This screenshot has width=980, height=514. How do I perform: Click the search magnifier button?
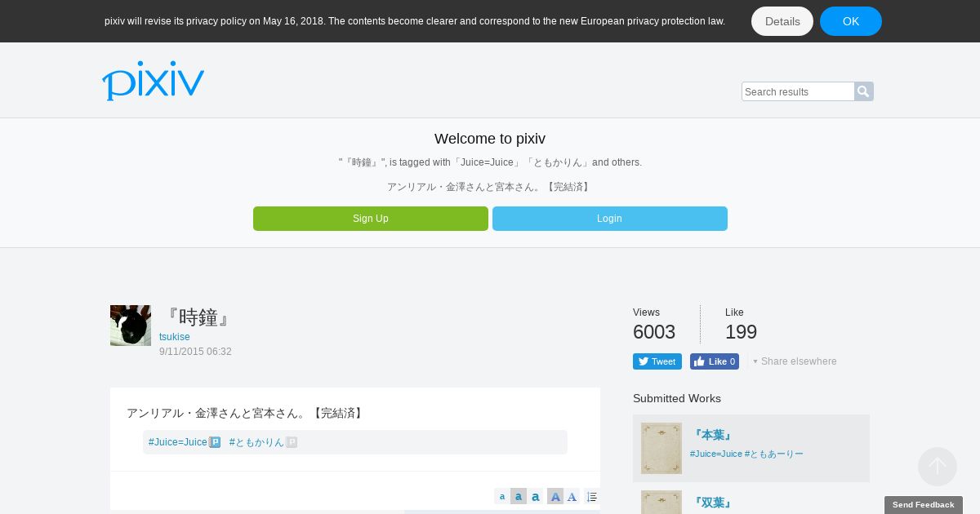pyautogui.click(x=864, y=91)
